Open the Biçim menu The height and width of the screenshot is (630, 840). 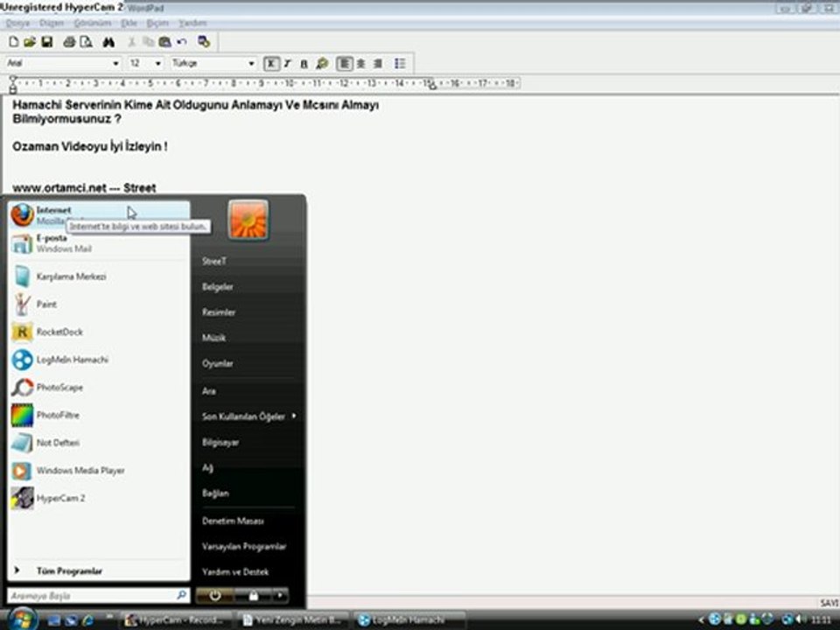tap(157, 23)
